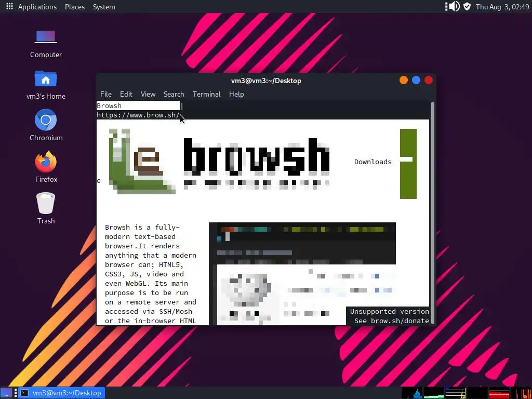Open the System menu in top panel
Screen dimensions: 532x399
click(x=104, y=7)
